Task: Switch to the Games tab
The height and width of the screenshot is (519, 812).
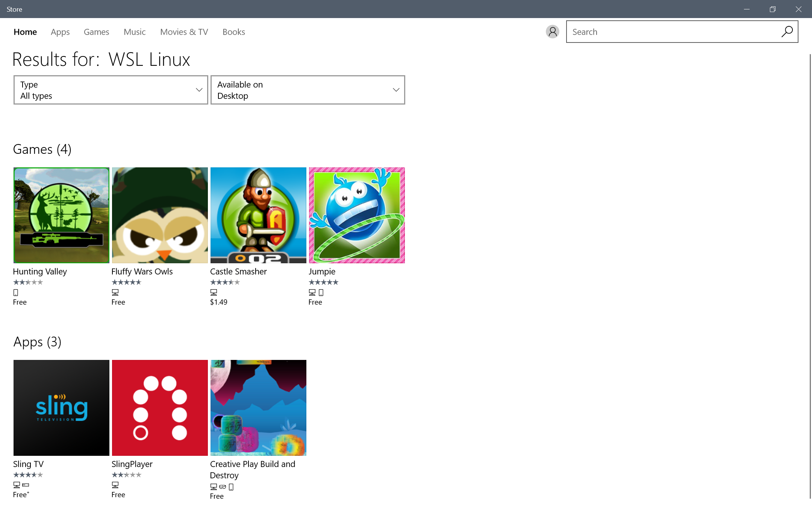Action: [x=96, y=32]
